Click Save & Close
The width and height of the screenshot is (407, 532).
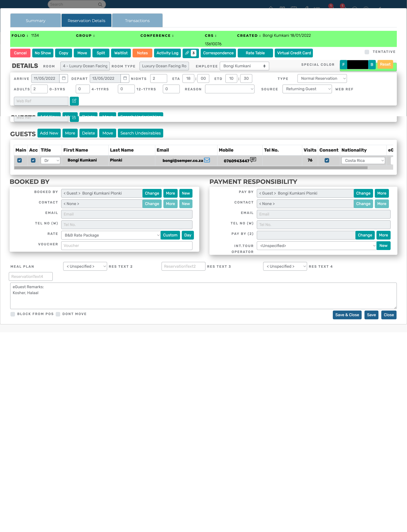pyautogui.click(x=347, y=315)
